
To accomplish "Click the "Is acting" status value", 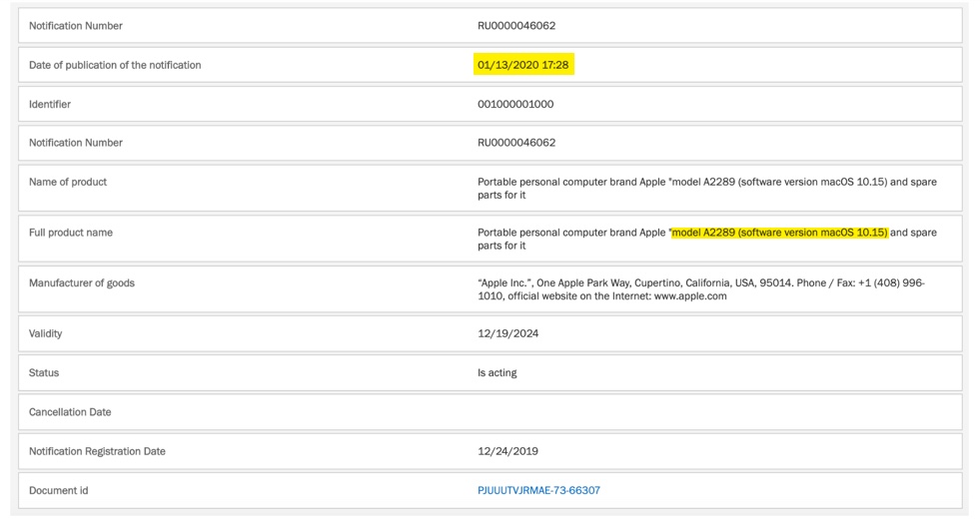I will tap(496, 372).
